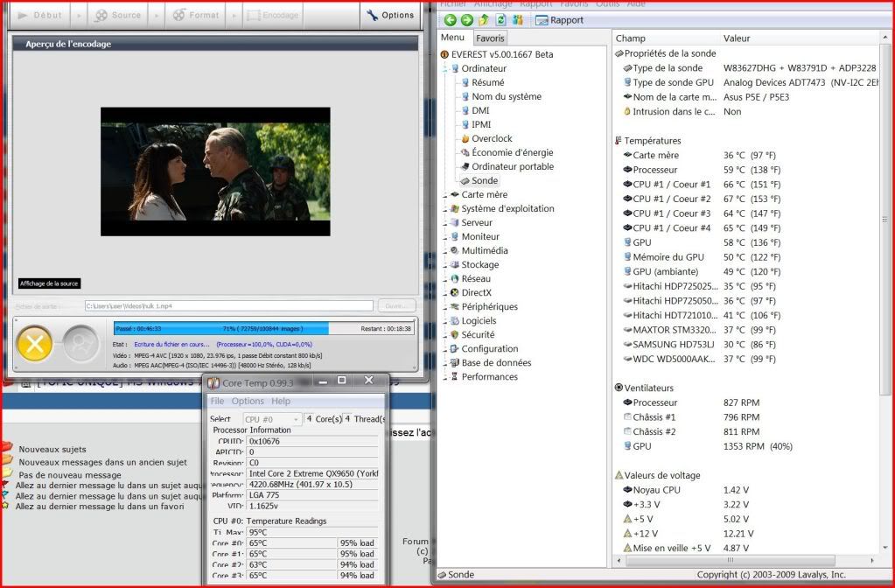
Task: Click the output file path field
Action: [229, 305]
